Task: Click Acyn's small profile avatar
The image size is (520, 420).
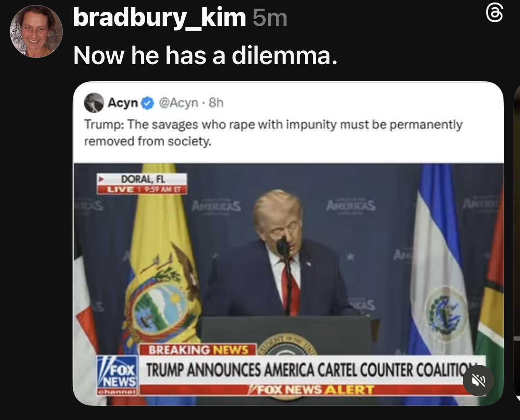Action: (94, 103)
